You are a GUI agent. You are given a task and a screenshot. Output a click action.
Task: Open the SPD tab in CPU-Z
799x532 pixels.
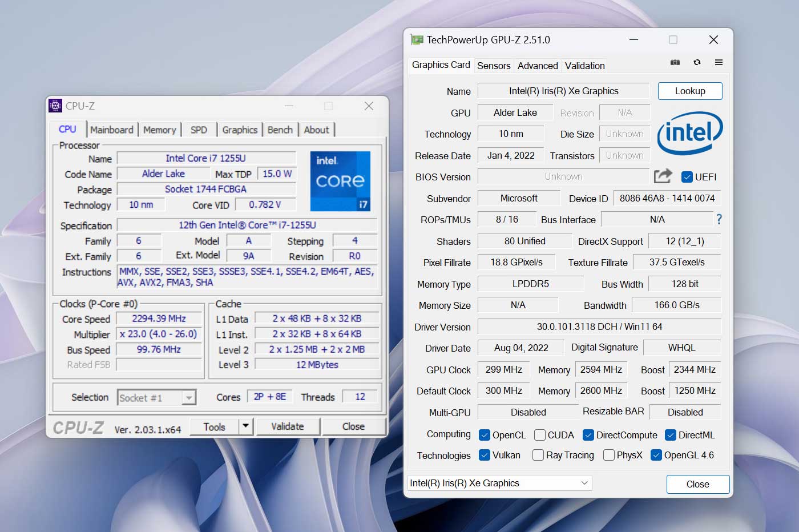[x=199, y=130]
